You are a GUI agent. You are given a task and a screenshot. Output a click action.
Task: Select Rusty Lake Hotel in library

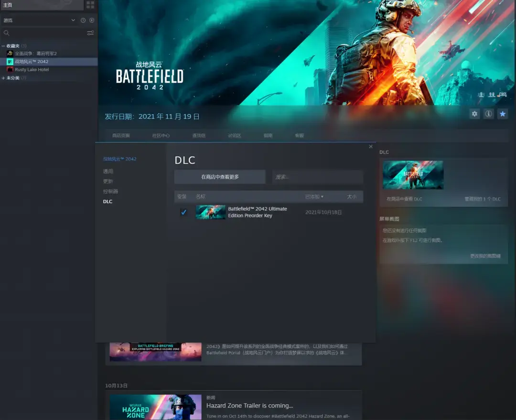tap(32, 69)
